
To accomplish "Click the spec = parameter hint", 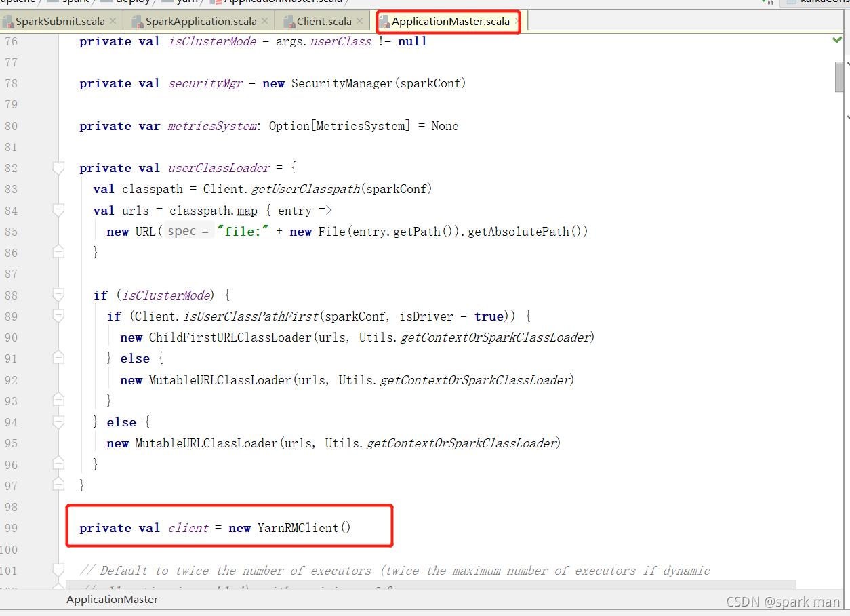I will tap(188, 231).
